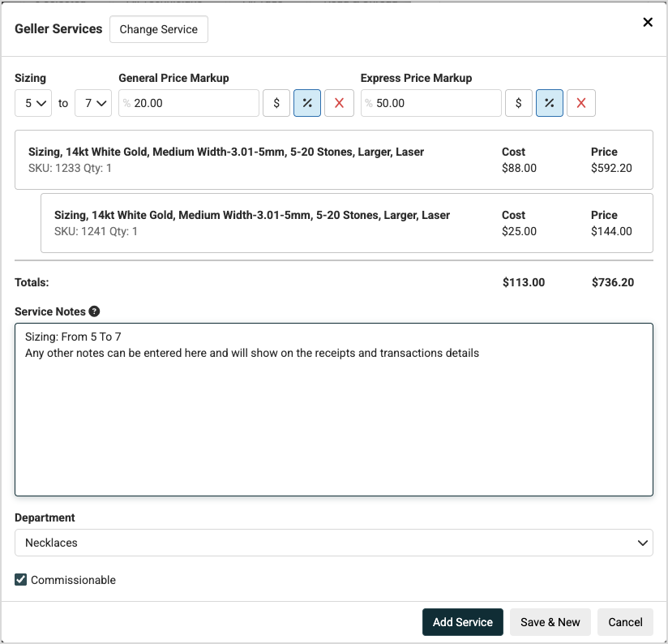Click the $592.20 price value
This screenshot has width=668, height=644.
click(611, 168)
